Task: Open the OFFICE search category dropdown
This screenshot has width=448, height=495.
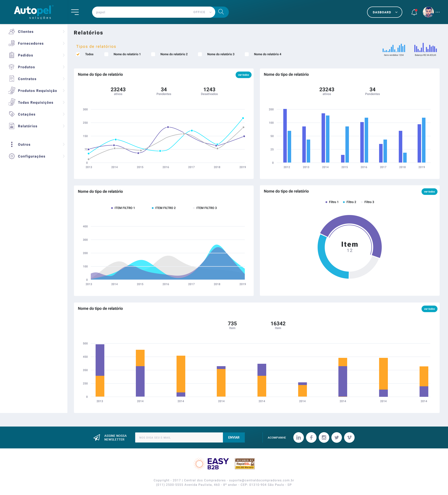Action: point(202,12)
